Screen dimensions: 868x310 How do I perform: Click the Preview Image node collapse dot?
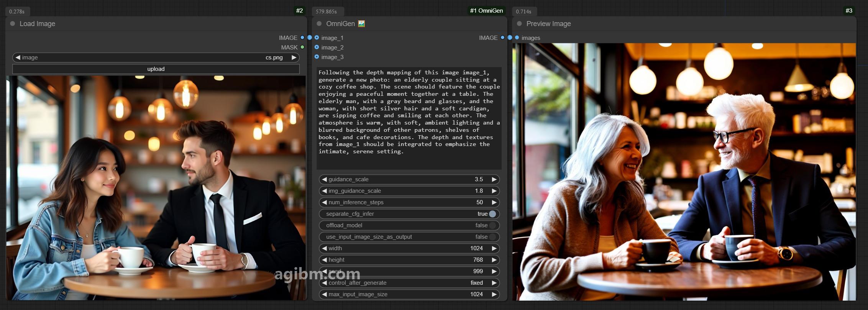point(519,24)
